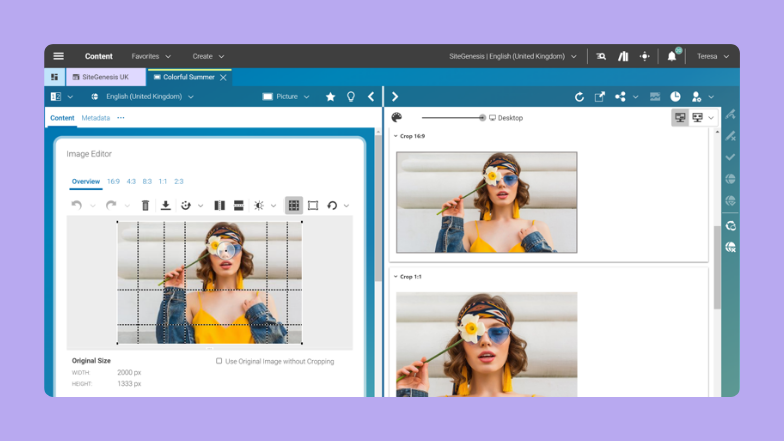Open preview in new window icon
Screen dimensions: 784x441
600,97
